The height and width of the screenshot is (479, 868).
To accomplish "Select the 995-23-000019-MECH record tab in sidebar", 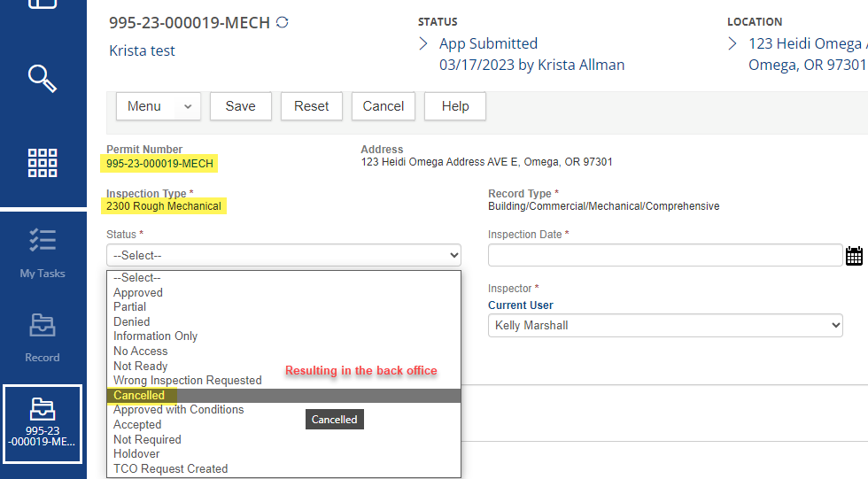I will tap(43, 423).
